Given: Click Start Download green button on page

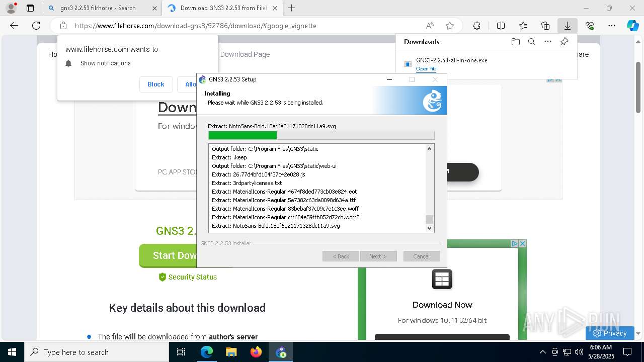Looking at the screenshot, I should (168, 256).
